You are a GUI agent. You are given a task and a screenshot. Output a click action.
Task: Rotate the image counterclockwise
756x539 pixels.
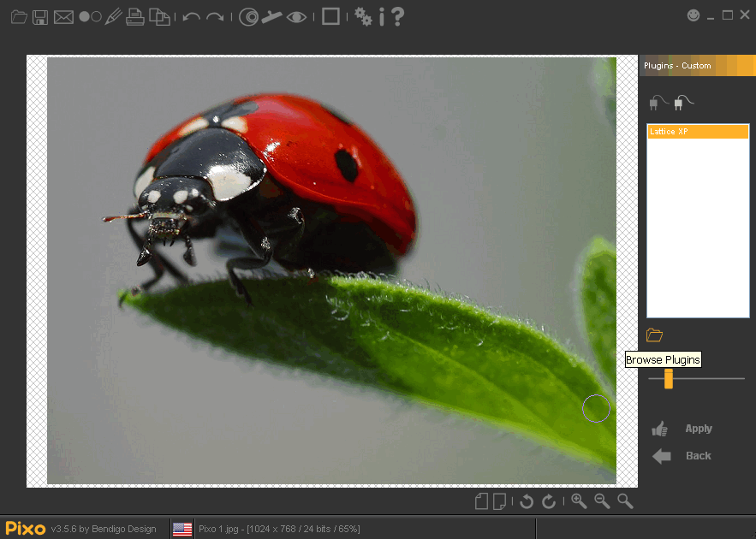coord(527,501)
